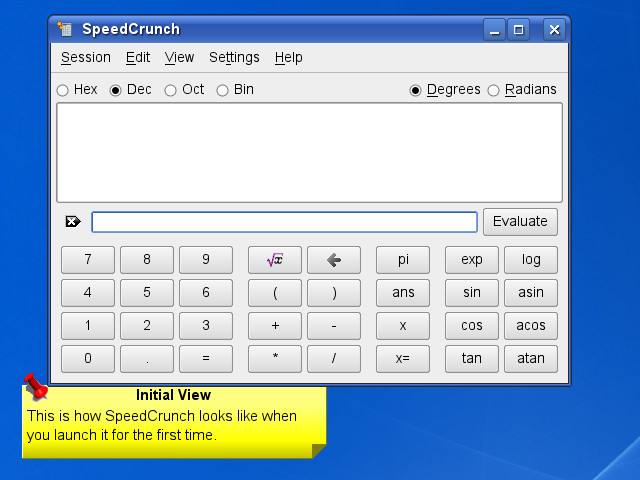Open the Edit menu
Screen dimensions: 640x480
[x=138, y=58]
